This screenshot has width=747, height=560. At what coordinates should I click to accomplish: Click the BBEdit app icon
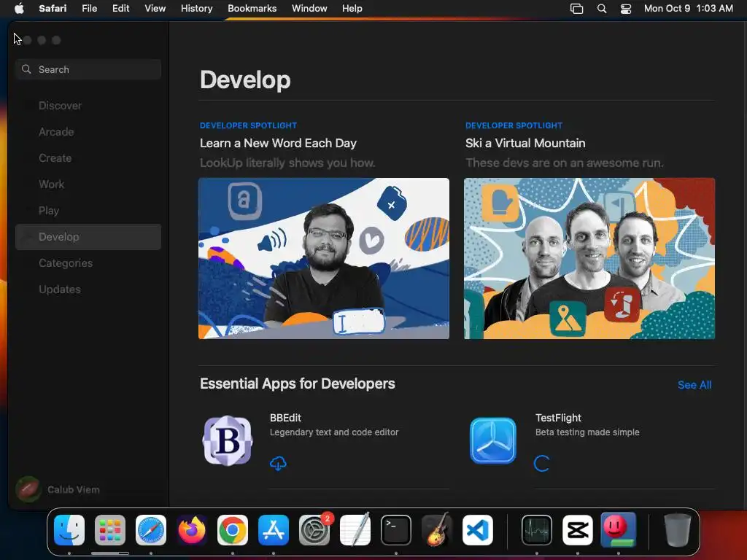point(228,440)
